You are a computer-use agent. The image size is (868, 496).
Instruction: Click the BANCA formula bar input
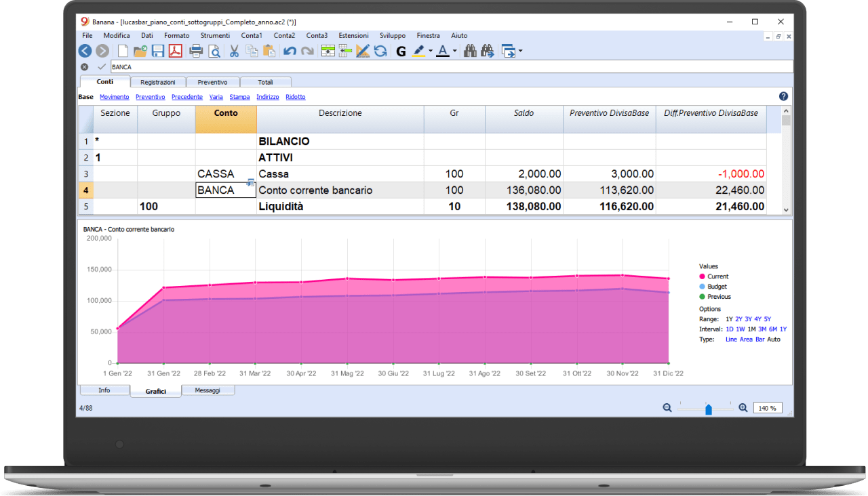point(450,67)
